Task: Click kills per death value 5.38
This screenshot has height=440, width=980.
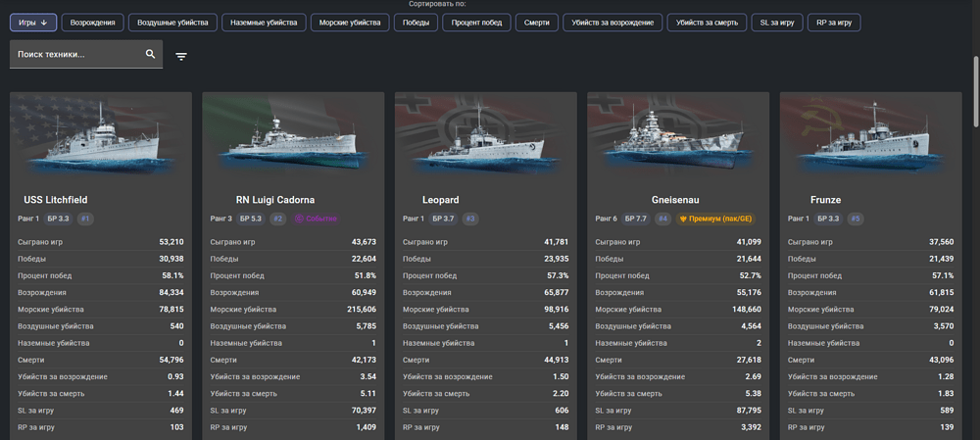Action: 754,394
